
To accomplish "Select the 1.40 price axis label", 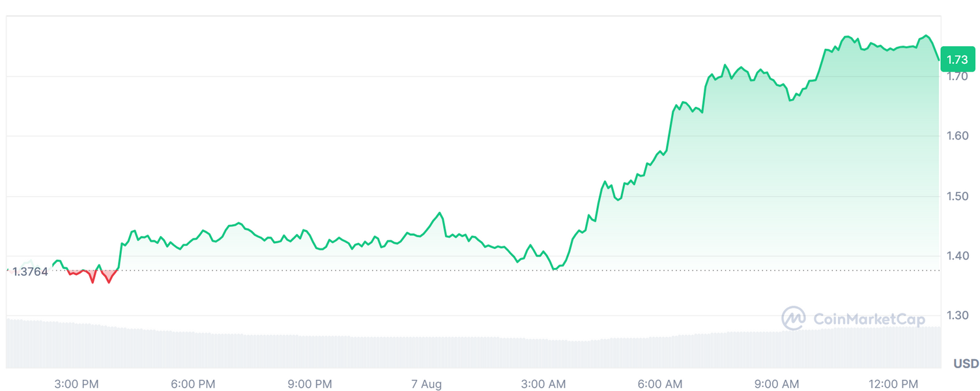I will (x=957, y=256).
